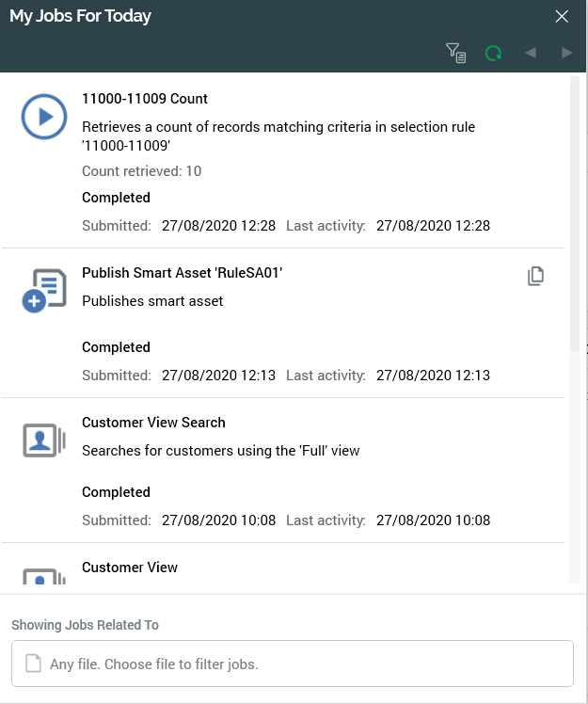This screenshot has width=588, height=704.
Task: Click the 'Full' view search description text
Action: point(220,451)
